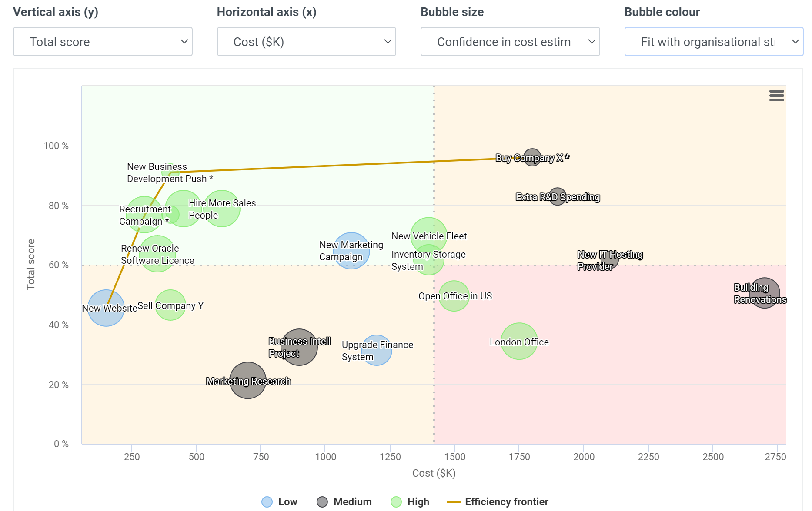Select the New Marketing Campaign bubble
This screenshot has width=812, height=511.
(351, 251)
